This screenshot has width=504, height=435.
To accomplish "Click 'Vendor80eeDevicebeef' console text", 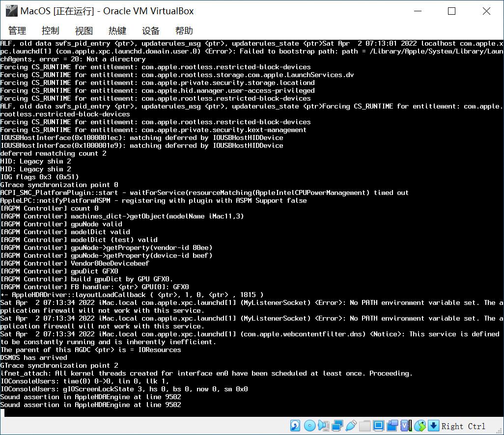I will (x=110, y=263).
